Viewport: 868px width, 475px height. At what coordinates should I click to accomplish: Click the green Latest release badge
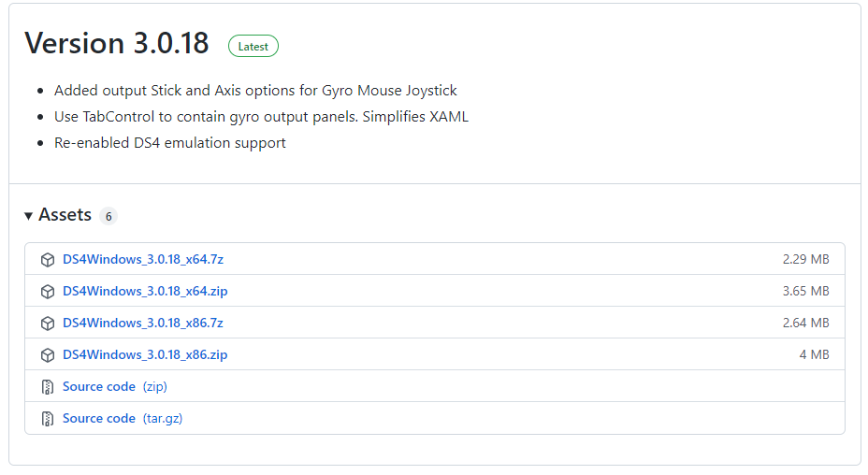[x=253, y=46]
